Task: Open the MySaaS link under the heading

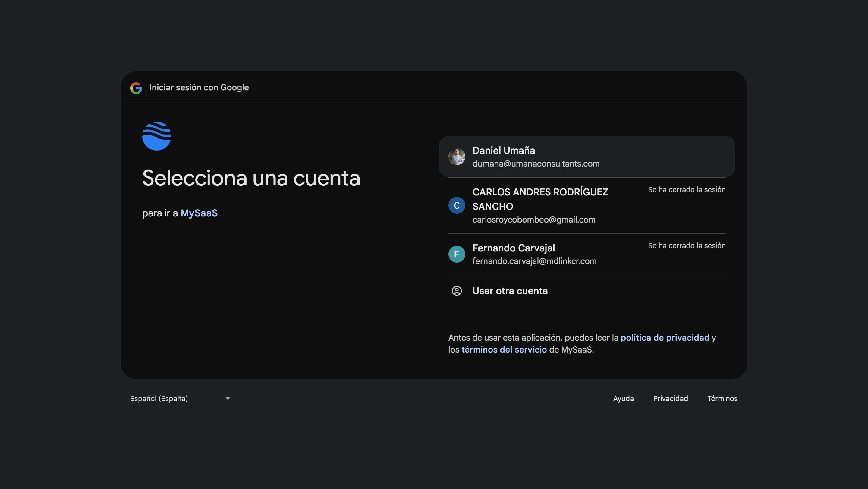Action: (199, 213)
